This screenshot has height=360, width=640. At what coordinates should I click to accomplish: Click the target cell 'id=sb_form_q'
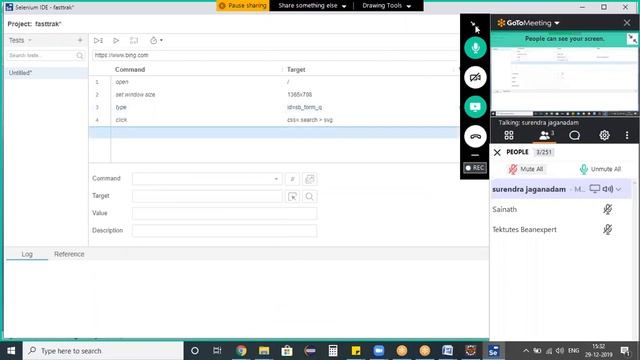click(304, 107)
